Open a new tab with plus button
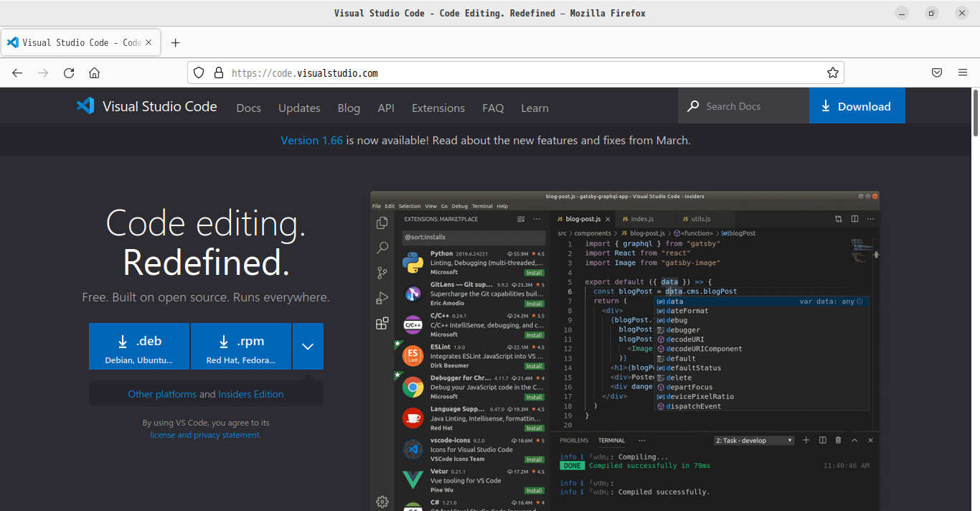980x511 pixels. 176,42
